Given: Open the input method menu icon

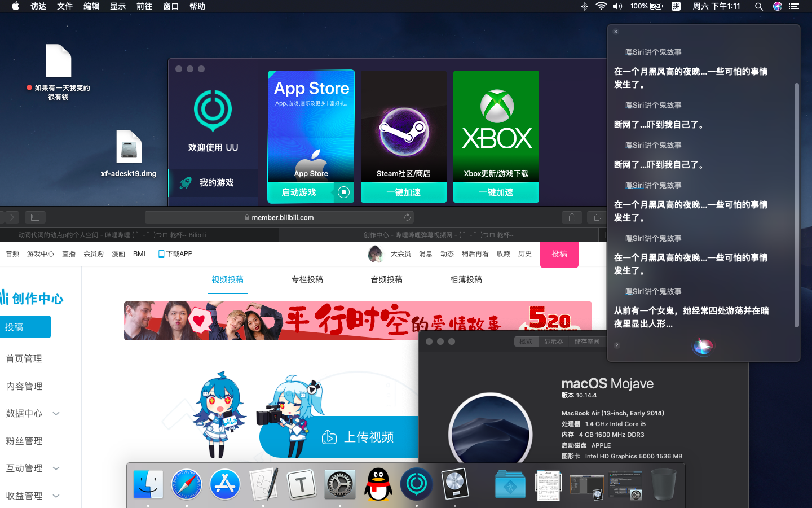Looking at the screenshot, I should tap(676, 6).
